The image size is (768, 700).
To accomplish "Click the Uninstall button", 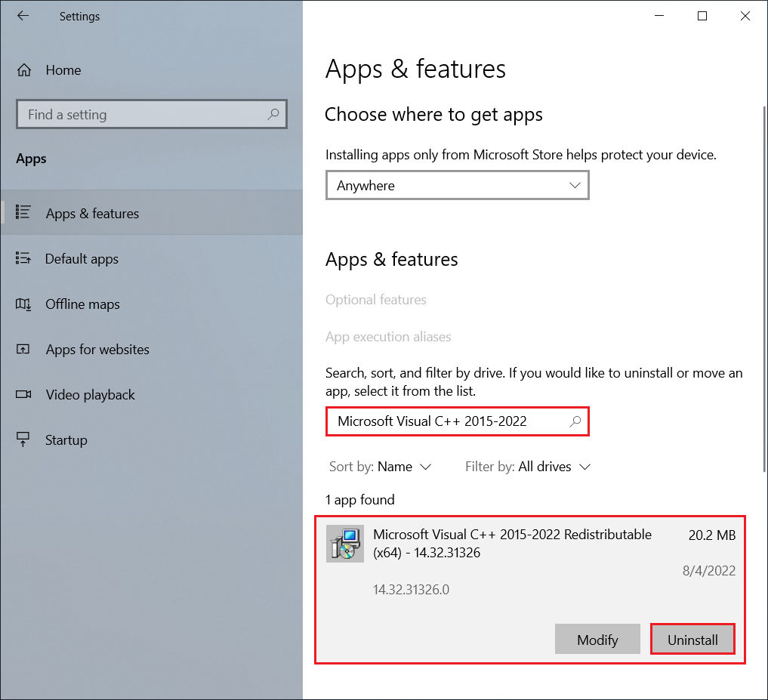I will click(692, 640).
